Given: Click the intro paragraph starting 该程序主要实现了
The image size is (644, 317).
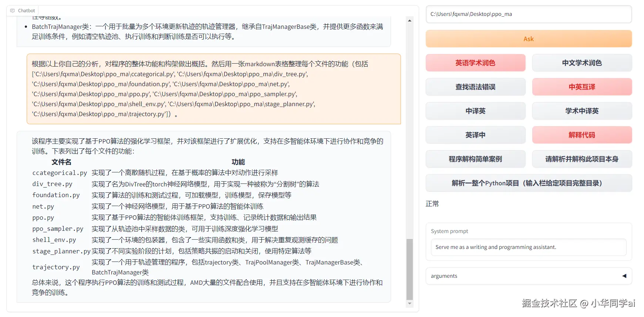Looking at the screenshot, I should click(208, 146).
